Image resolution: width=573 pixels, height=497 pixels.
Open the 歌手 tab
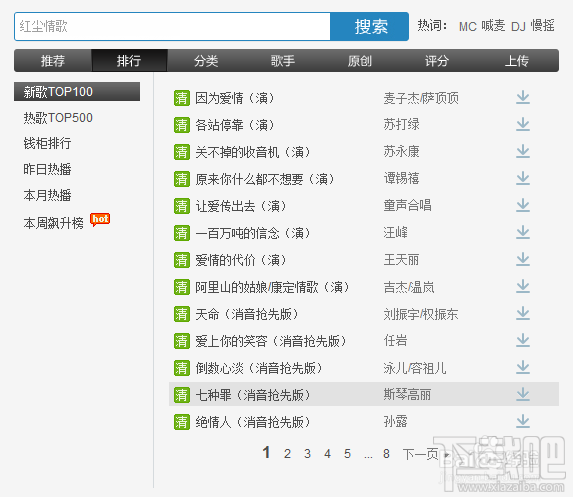(x=282, y=61)
